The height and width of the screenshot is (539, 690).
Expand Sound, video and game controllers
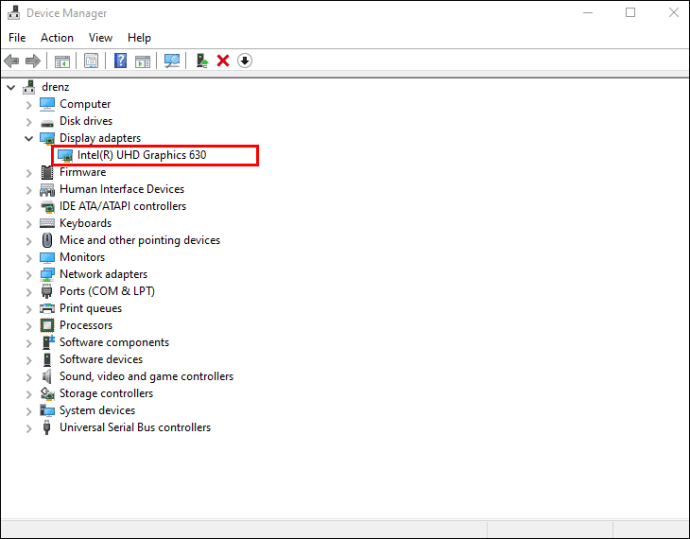pos(29,377)
